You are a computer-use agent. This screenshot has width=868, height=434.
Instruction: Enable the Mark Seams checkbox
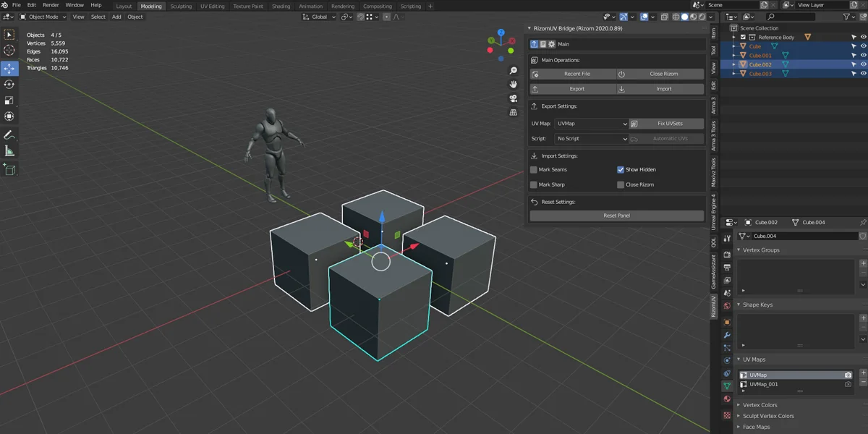point(533,169)
